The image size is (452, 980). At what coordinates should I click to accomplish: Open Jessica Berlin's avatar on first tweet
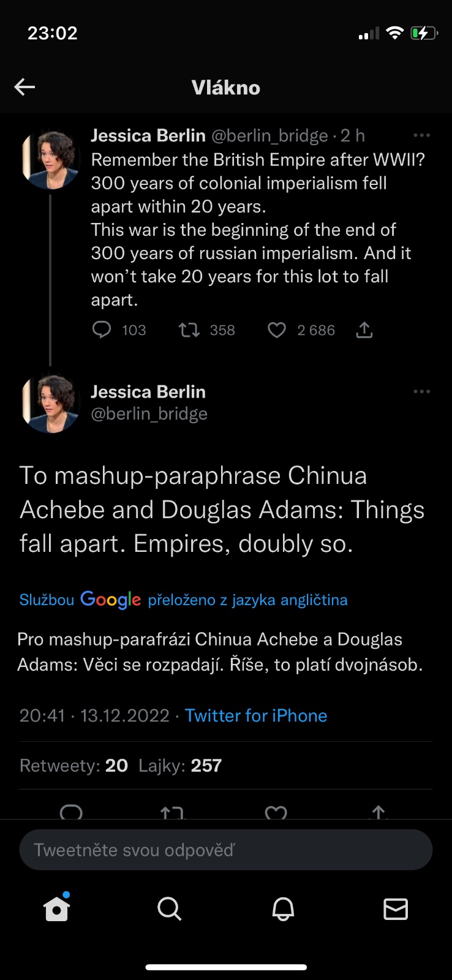50,159
